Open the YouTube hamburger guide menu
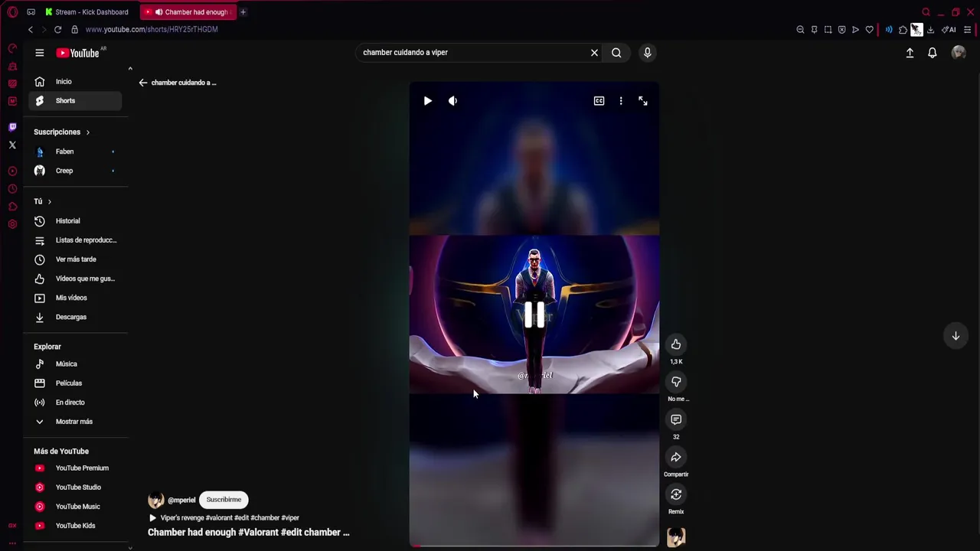Screen dimensions: 980x551 click(39, 53)
